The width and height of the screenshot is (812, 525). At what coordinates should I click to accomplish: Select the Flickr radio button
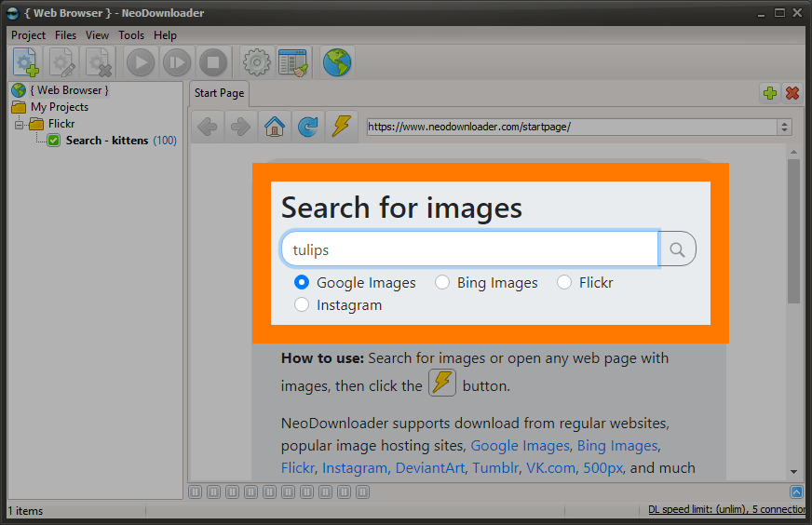pos(564,282)
